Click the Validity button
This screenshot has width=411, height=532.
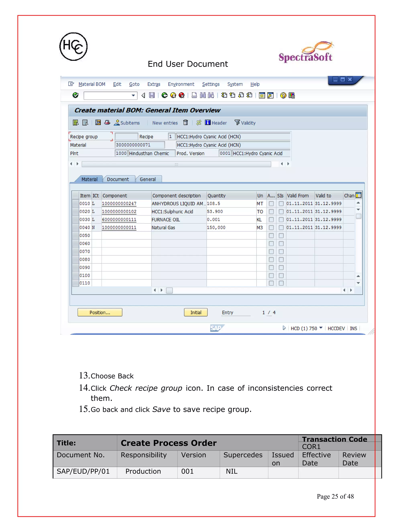(x=245, y=123)
